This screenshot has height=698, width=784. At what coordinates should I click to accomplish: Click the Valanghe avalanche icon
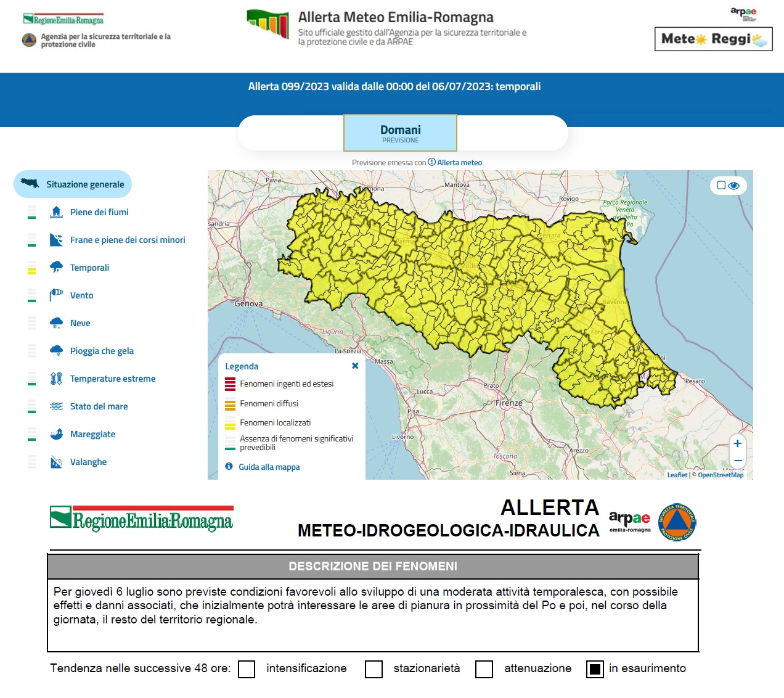coord(56,462)
